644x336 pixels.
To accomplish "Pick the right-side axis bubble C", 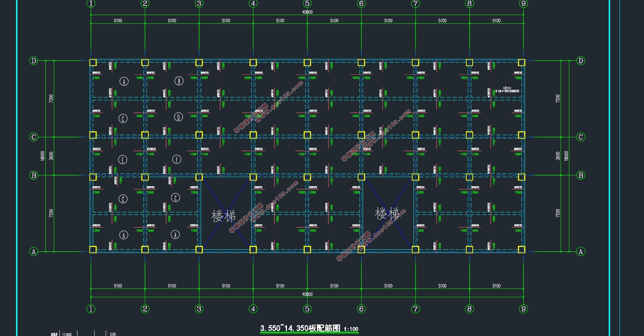I will pyautogui.click(x=581, y=137).
